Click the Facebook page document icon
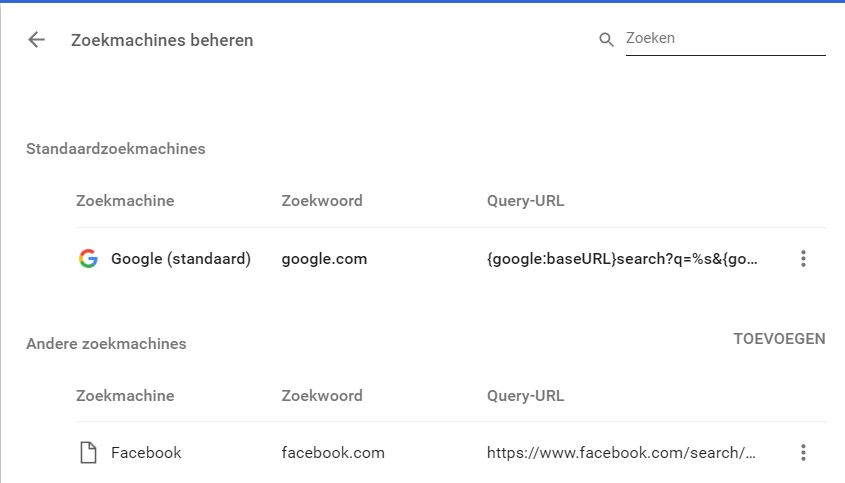845x483 pixels. click(x=88, y=452)
